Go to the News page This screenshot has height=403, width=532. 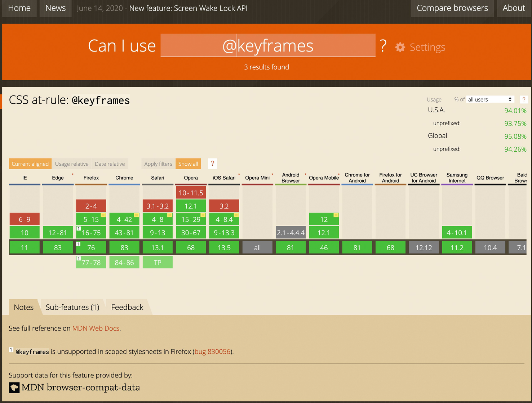pos(56,8)
